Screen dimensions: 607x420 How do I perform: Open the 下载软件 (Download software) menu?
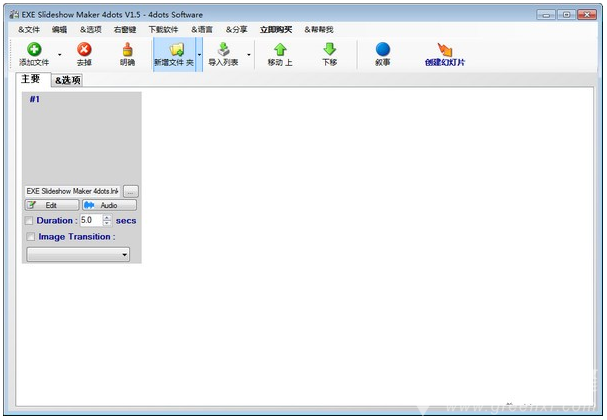coord(163,29)
